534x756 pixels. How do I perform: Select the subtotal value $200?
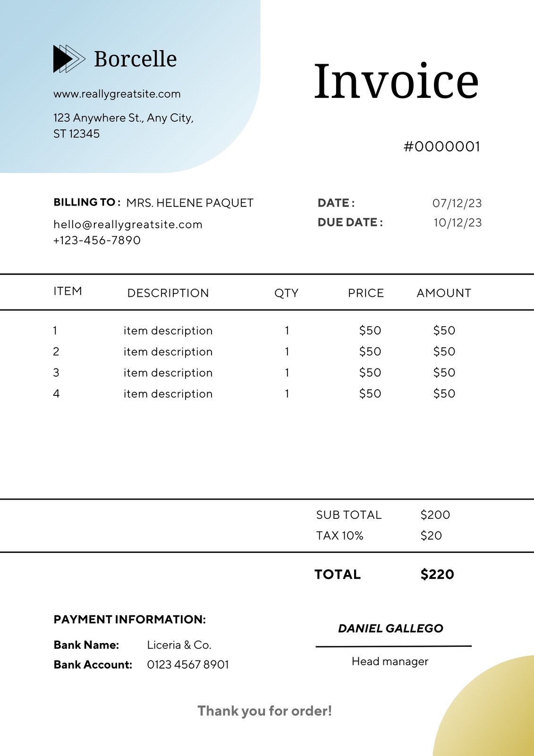click(x=435, y=515)
